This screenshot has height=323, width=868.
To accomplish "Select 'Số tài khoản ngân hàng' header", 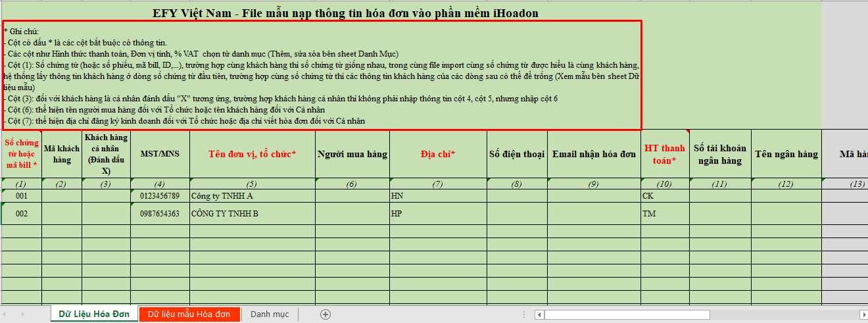I will coord(720,154).
